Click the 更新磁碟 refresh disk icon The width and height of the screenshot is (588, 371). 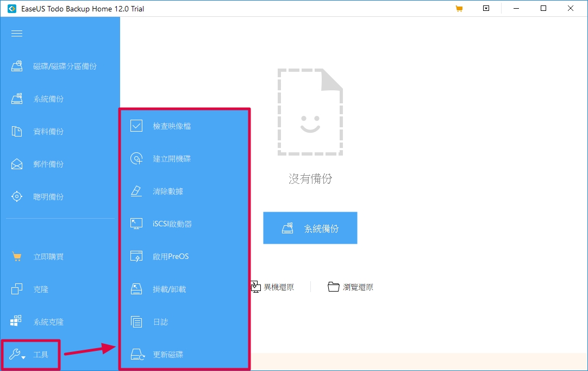[x=137, y=355]
